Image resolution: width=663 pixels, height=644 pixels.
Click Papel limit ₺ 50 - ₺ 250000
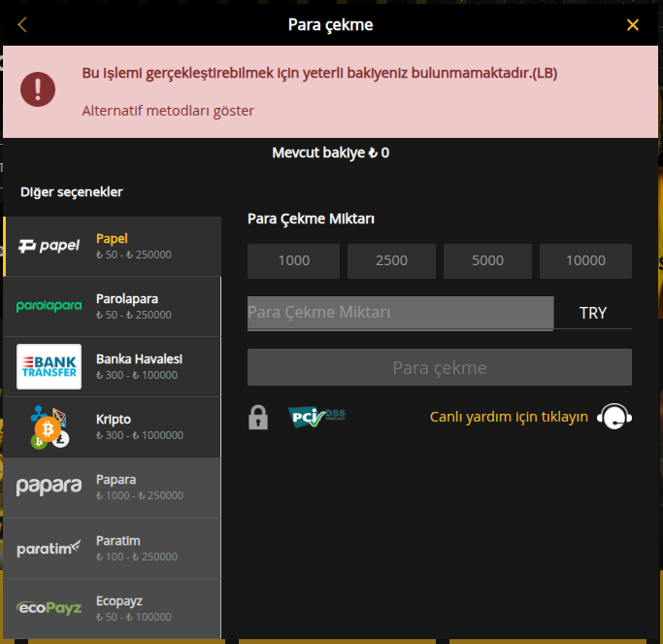click(134, 254)
